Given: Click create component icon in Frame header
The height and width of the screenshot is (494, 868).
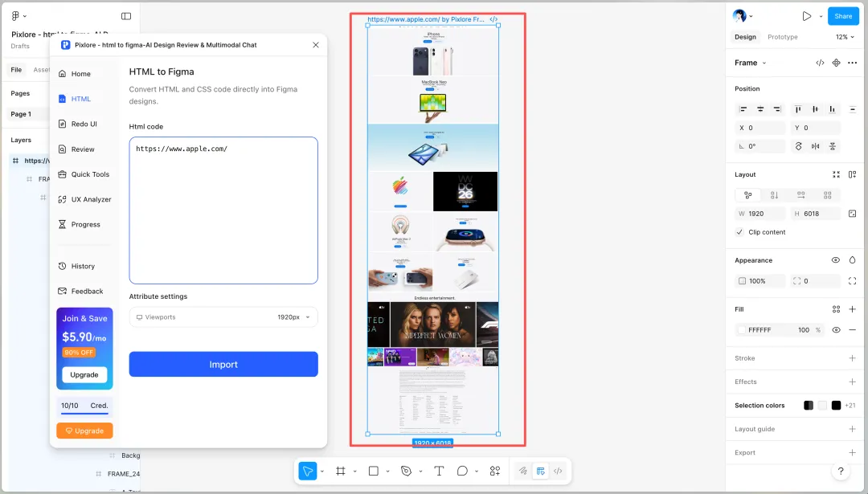Looking at the screenshot, I should click(x=836, y=63).
